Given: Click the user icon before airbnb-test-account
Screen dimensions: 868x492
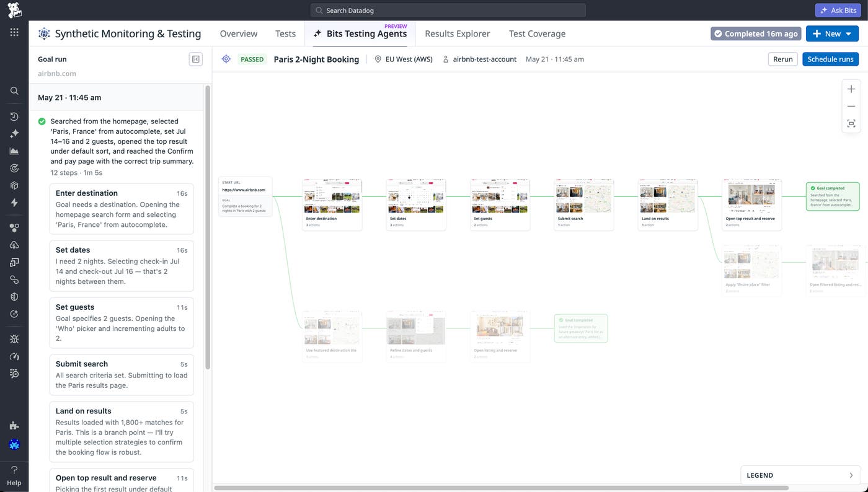Looking at the screenshot, I should click(446, 59).
